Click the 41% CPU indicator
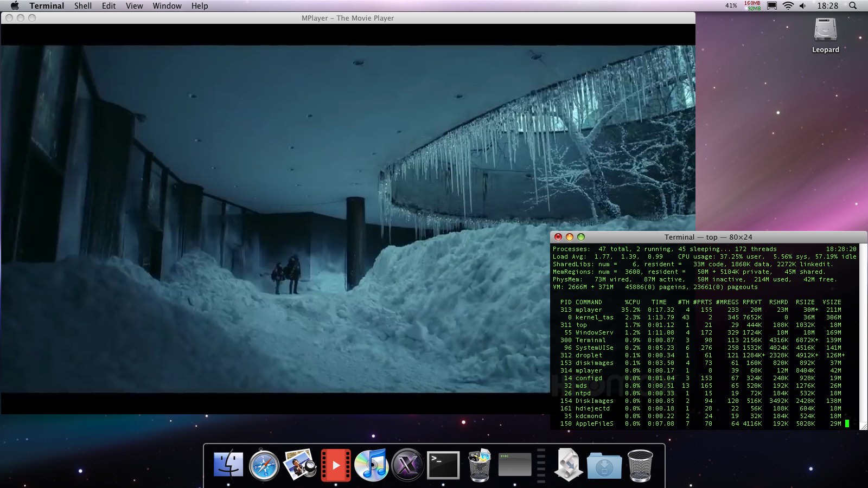Viewport: 868px width, 488px height. click(x=731, y=5)
